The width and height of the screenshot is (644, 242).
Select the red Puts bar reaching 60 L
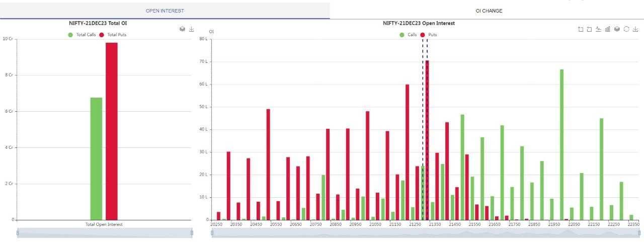click(408, 152)
